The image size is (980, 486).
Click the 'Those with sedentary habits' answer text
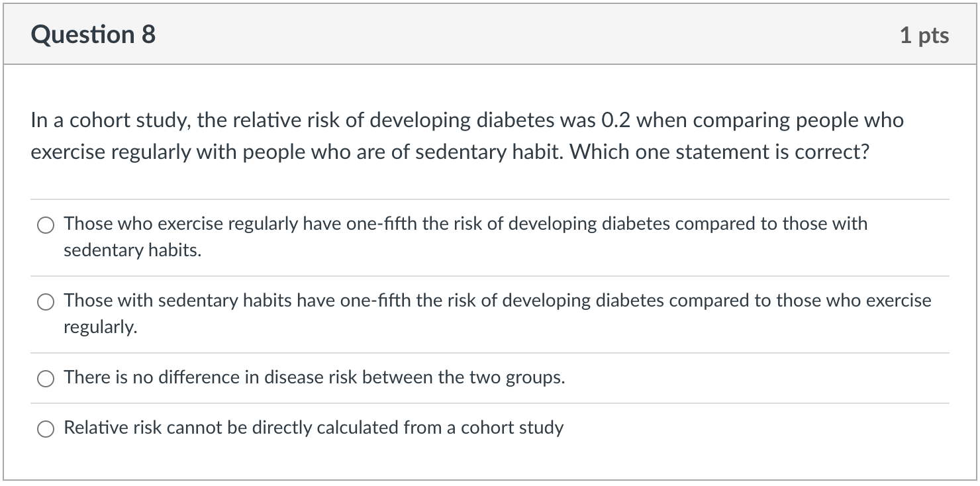click(497, 314)
